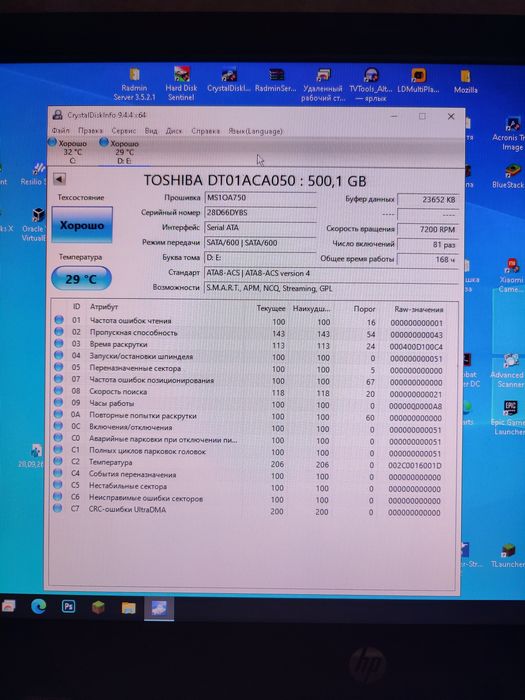Click the 23652 KB buffer size value

(427, 200)
